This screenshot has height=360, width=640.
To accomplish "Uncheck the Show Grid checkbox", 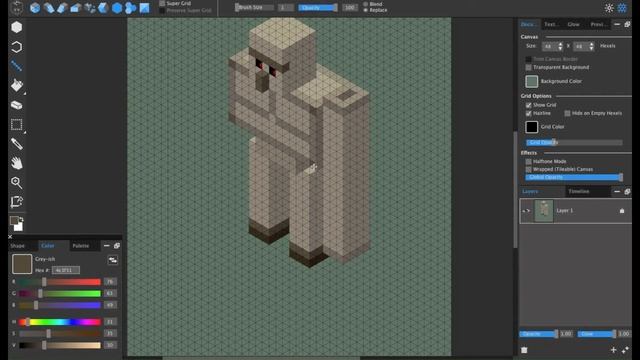I will (529, 105).
